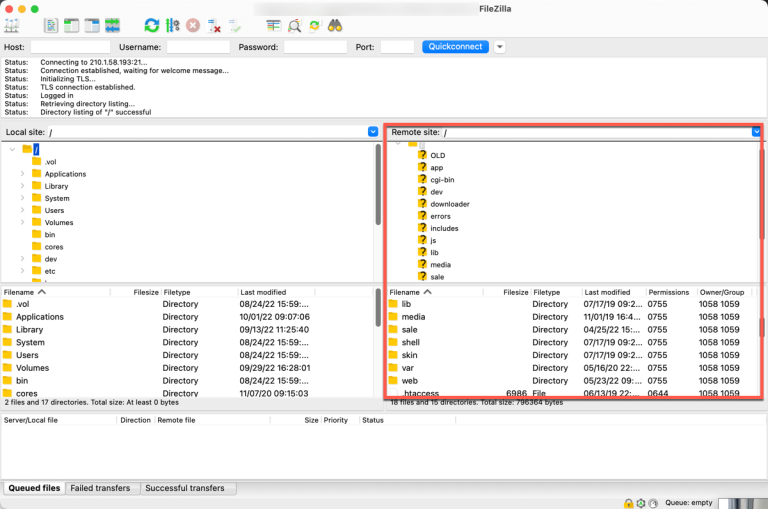The height and width of the screenshot is (509, 768).
Task: Select skin directory in remote file list
Action: point(572,355)
